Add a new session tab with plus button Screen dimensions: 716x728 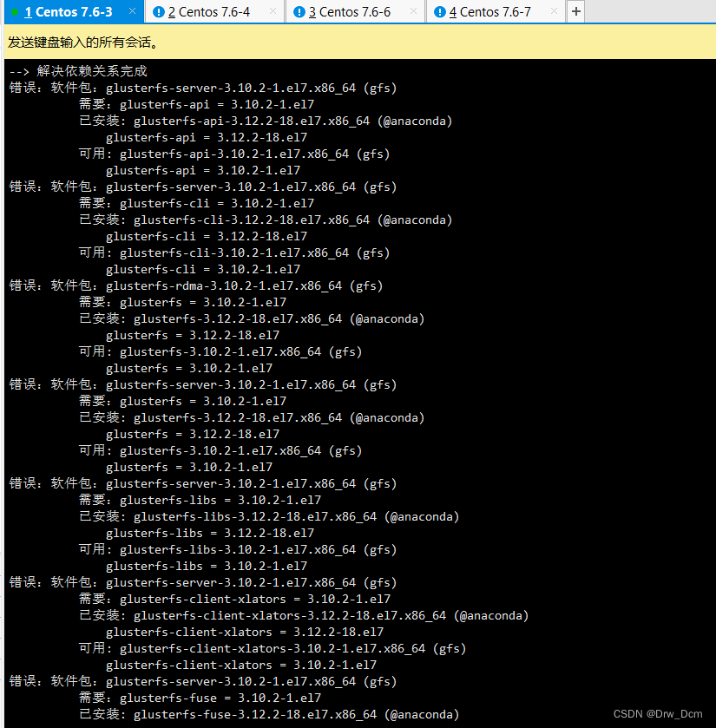coord(575,11)
